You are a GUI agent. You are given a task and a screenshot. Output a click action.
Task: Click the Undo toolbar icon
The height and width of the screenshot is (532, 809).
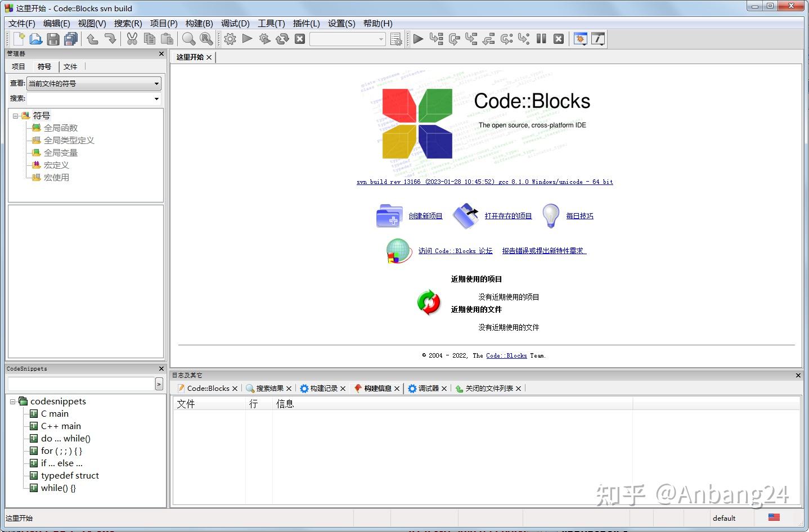pos(92,38)
